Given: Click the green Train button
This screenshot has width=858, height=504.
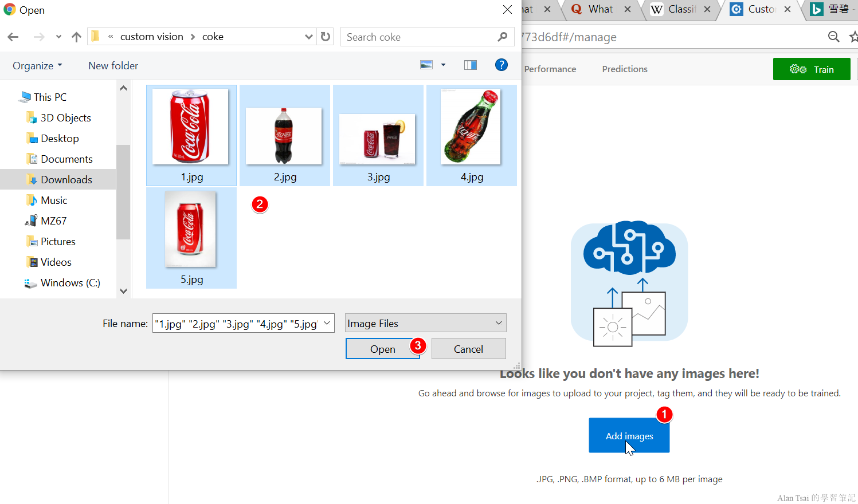Looking at the screenshot, I should coord(812,69).
